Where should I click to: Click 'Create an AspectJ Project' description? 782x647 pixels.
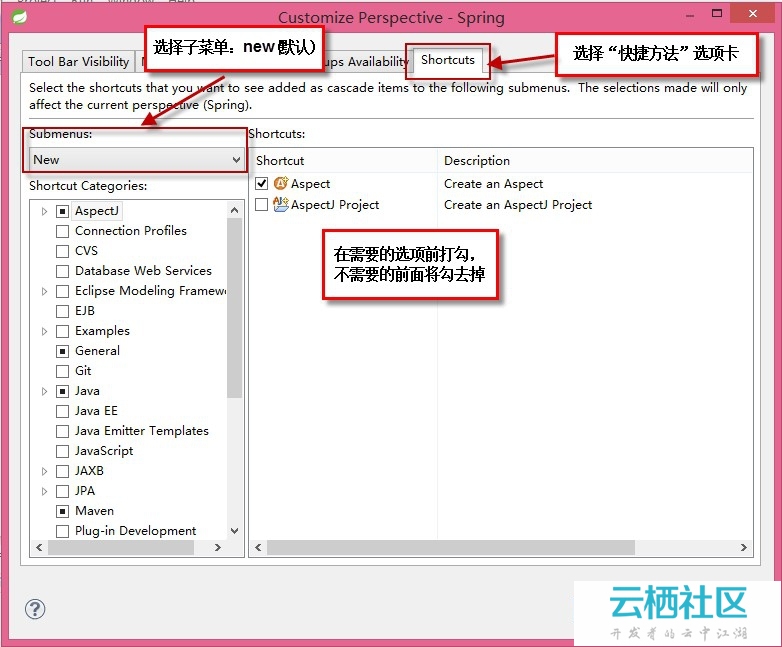(518, 205)
